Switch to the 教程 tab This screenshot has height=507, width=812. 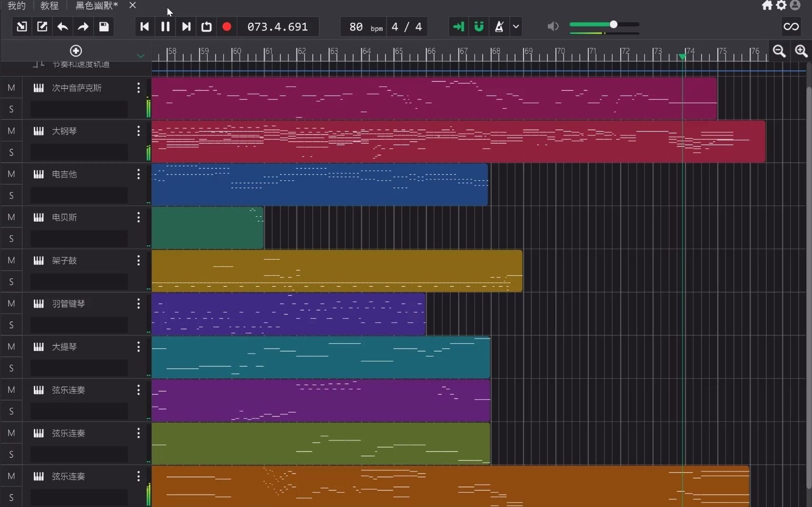50,5
